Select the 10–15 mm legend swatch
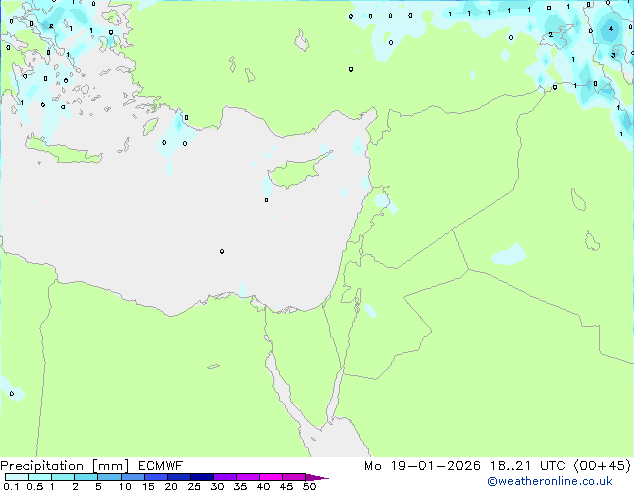Viewport: 634px width, 490px height. pyautogui.click(x=132, y=477)
